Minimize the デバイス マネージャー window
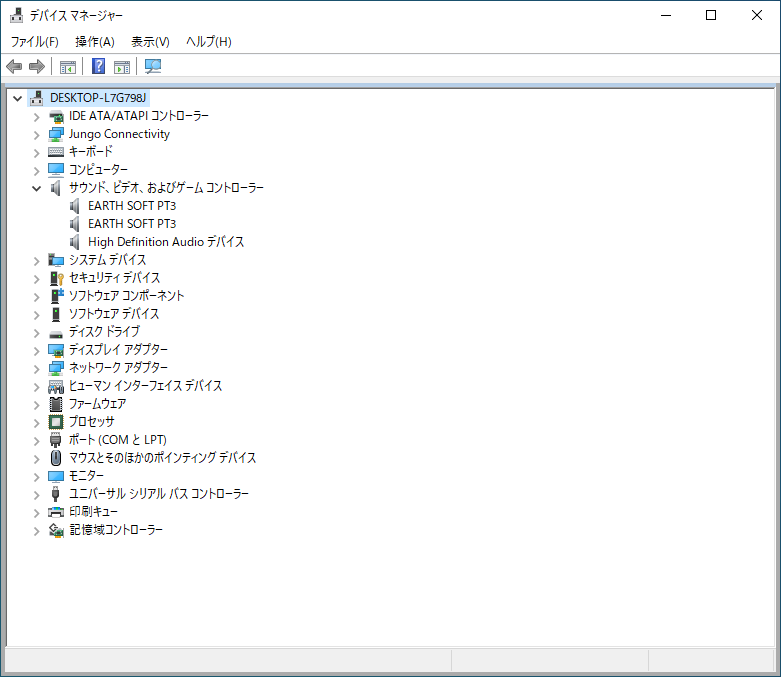Image resolution: width=781 pixels, height=677 pixels. point(666,15)
